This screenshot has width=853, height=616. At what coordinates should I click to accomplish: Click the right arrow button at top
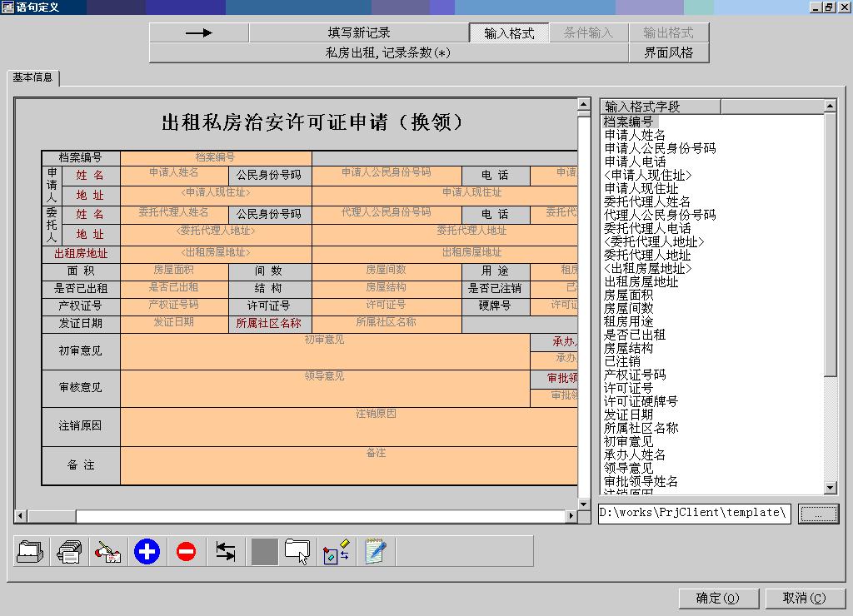tap(199, 33)
